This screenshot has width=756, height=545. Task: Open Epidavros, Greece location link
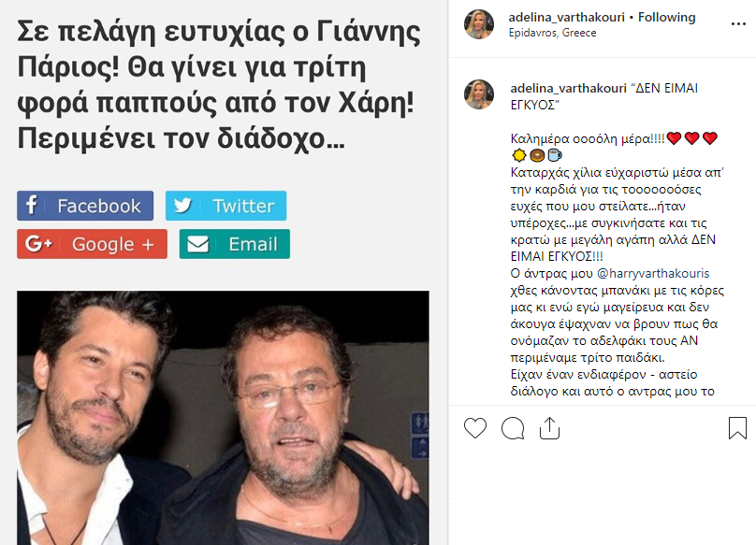553,33
